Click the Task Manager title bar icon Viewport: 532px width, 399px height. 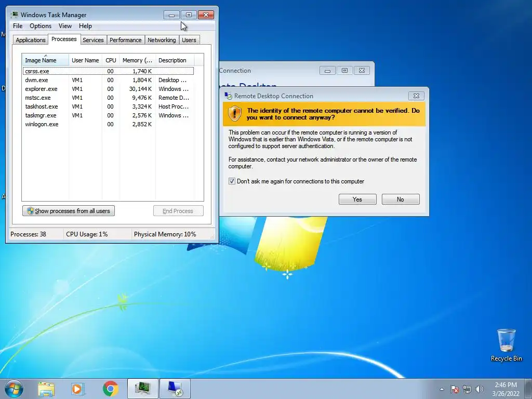pyautogui.click(x=15, y=15)
